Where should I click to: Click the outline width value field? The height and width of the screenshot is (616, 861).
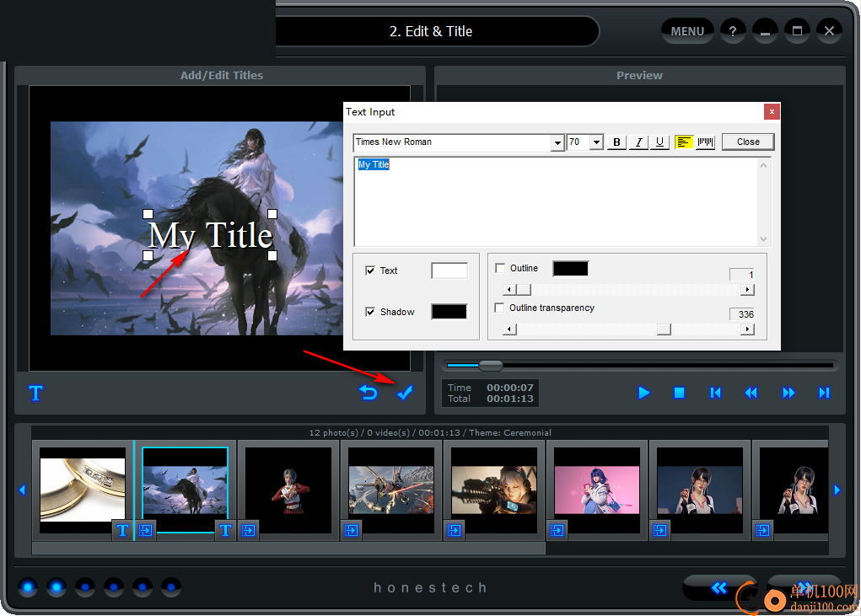[x=741, y=274]
